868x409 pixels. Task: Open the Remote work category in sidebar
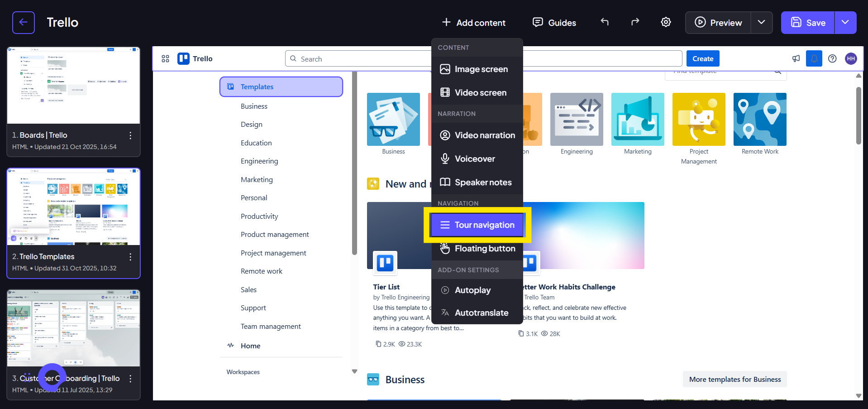pos(262,271)
